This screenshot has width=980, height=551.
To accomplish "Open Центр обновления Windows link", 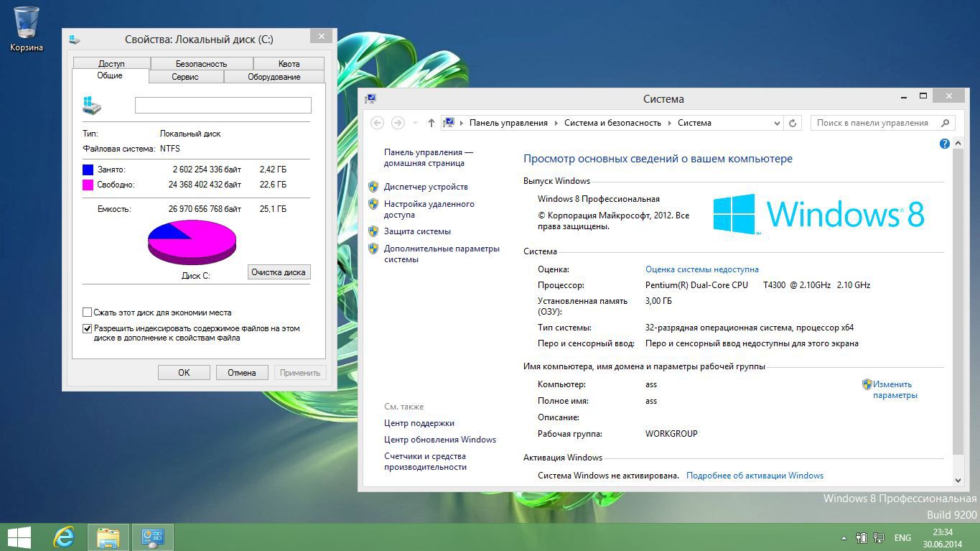I will (440, 440).
